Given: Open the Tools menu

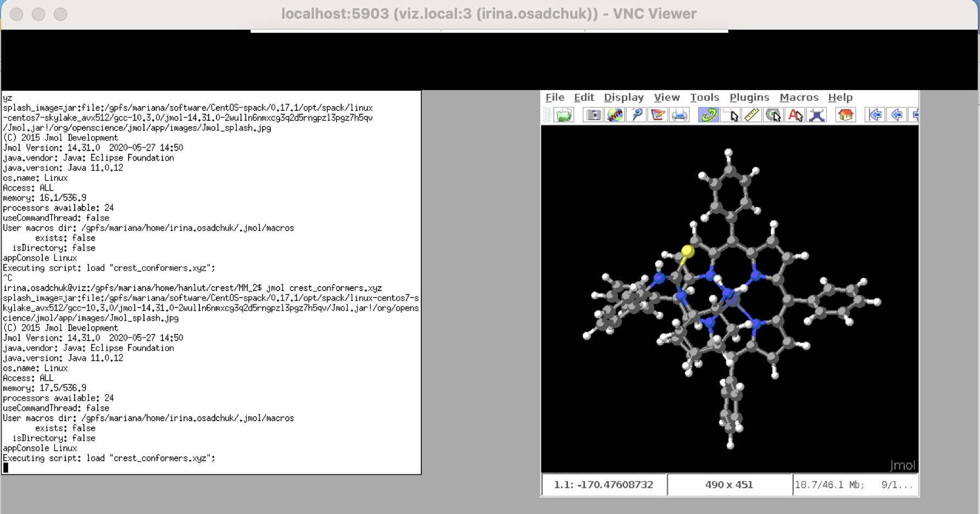Looking at the screenshot, I should pos(705,97).
